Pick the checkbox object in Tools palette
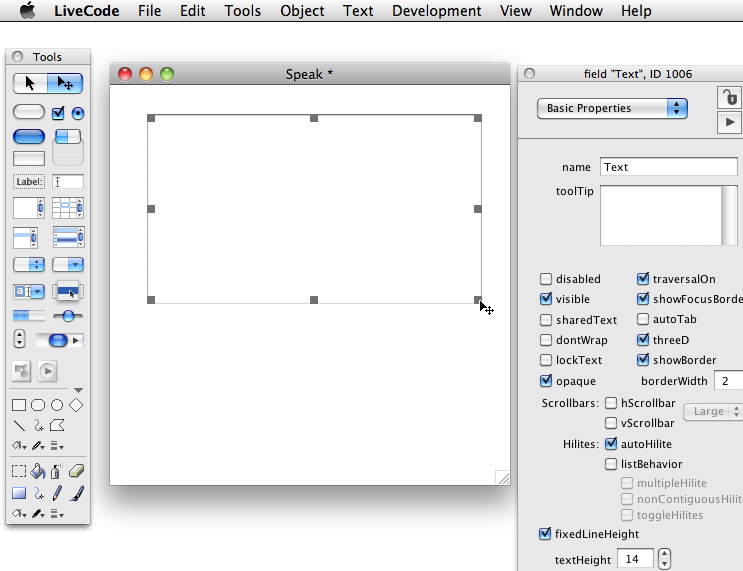 [x=58, y=113]
